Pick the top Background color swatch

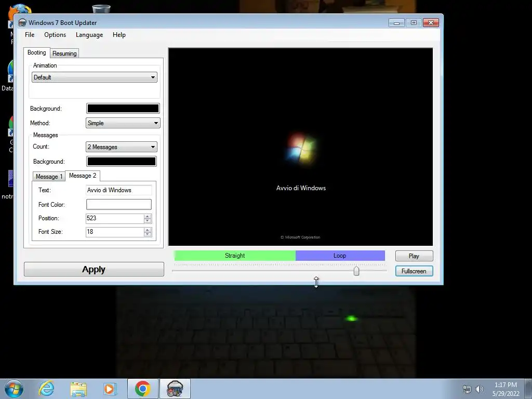[x=123, y=108]
